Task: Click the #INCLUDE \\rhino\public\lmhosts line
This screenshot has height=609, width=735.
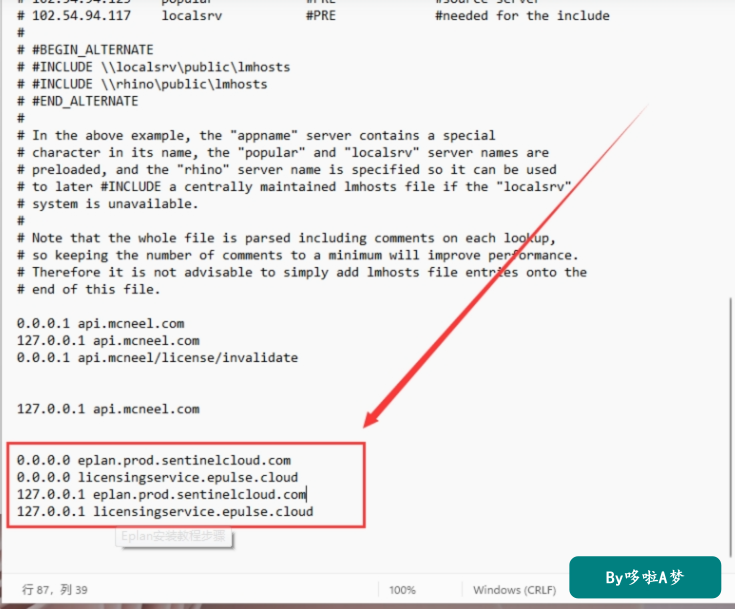Action: (142, 84)
